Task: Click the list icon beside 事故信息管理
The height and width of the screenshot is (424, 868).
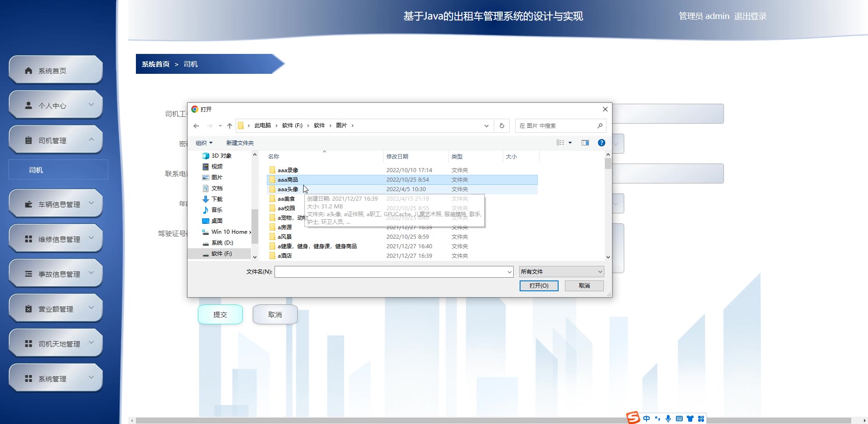Action: point(29,274)
